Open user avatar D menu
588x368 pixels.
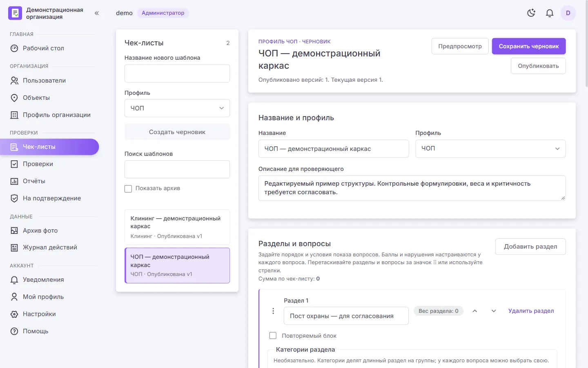pyautogui.click(x=568, y=13)
